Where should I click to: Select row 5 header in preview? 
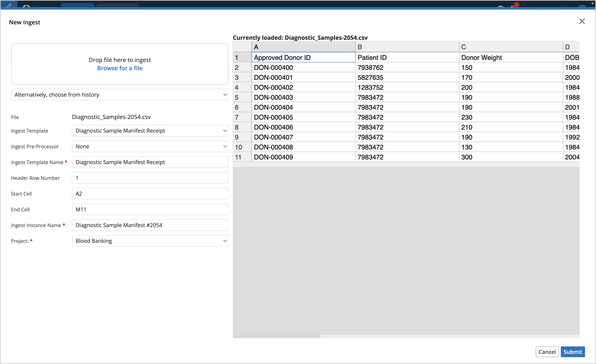click(242, 97)
